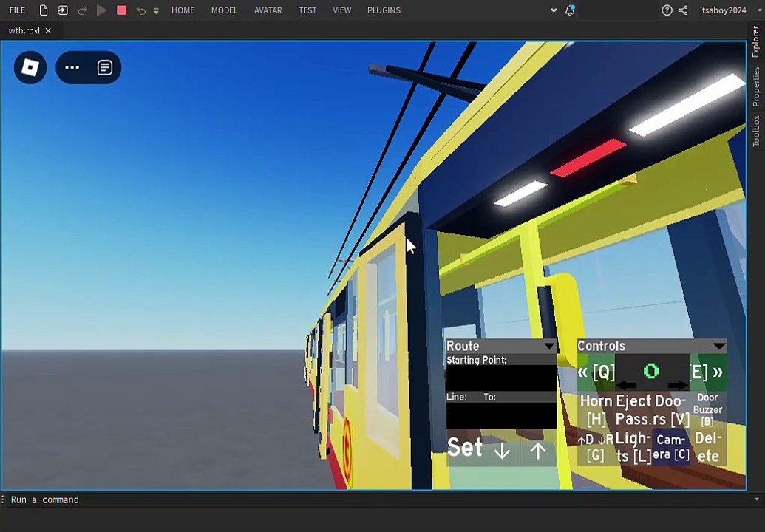Click the gray Play button in toolbar
This screenshot has height=532, width=765.
(101, 10)
